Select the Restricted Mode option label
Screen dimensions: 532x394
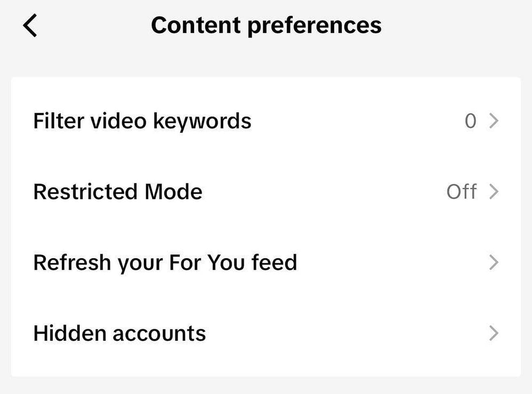[118, 192]
